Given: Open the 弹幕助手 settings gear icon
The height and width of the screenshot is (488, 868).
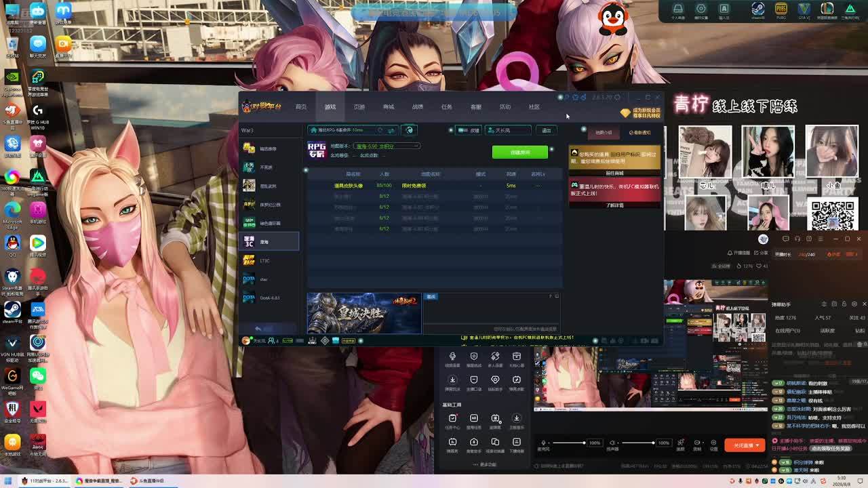Looking at the screenshot, I should pyautogui.click(x=854, y=304).
